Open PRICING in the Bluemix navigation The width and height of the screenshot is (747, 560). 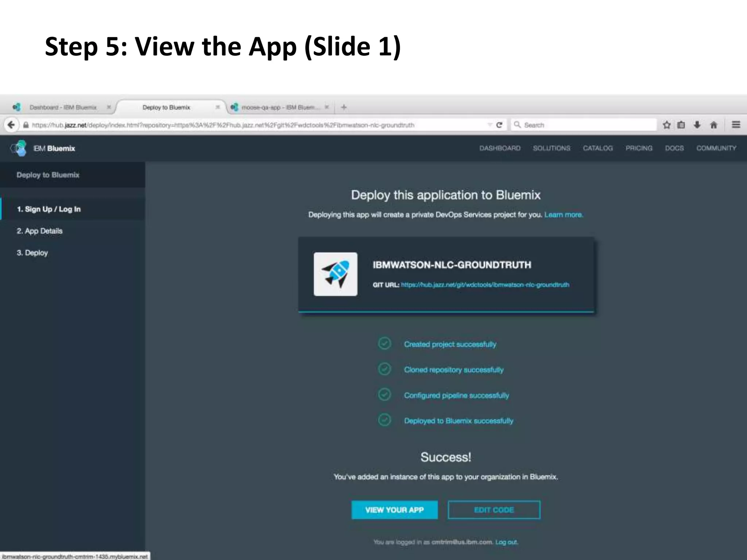(x=639, y=148)
